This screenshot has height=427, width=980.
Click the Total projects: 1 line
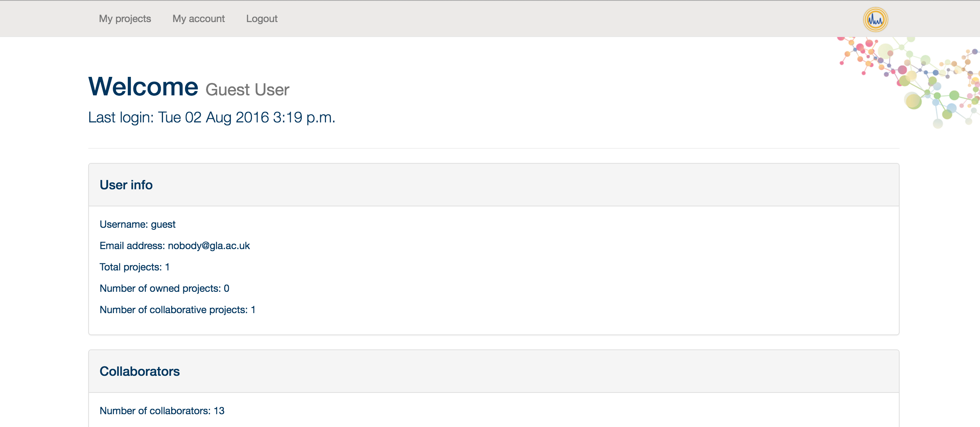click(134, 267)
